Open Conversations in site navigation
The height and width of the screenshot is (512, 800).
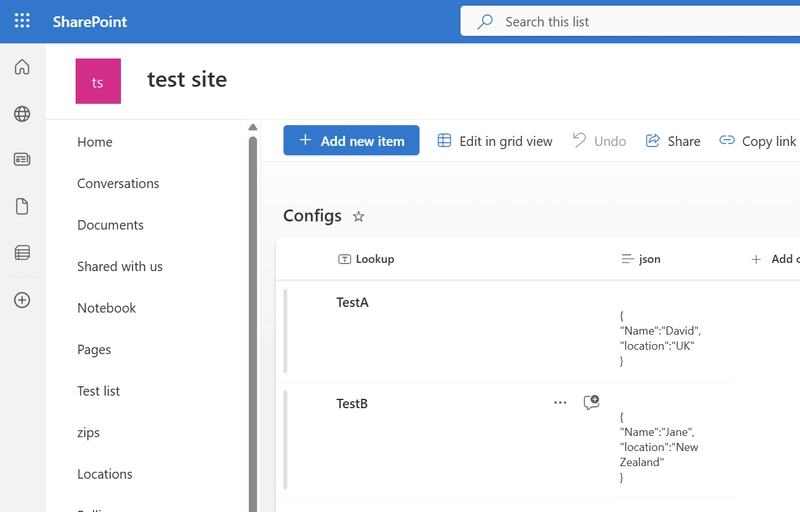click(118, 184)
